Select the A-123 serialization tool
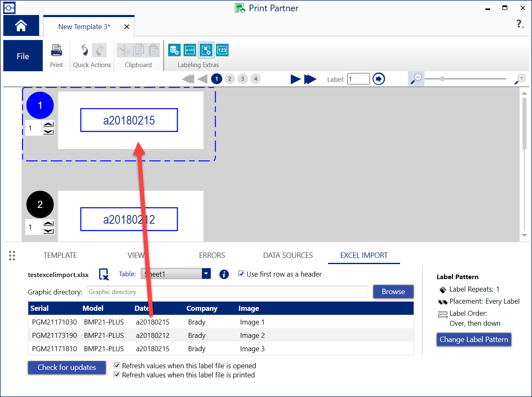 pyautogui.click(x=190, y=50)
